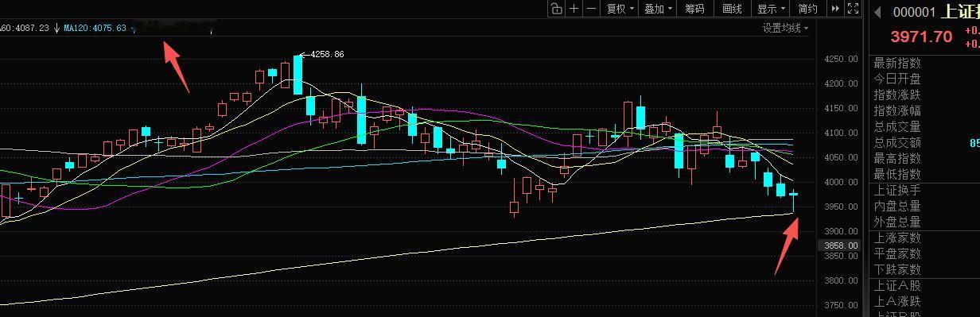Click the 4250.00 price axis label

click(841, 59)
